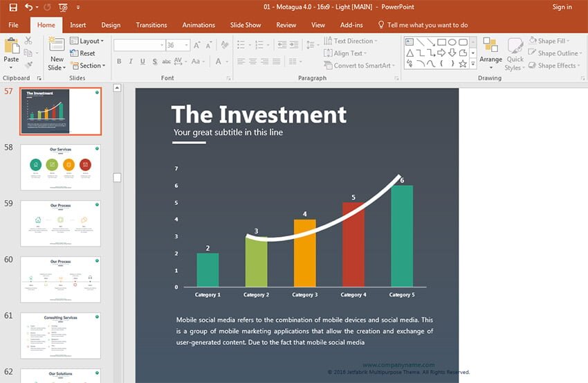Open the Layout dropdown
This screenshot has width=588, height=383.
pos(87,41)
